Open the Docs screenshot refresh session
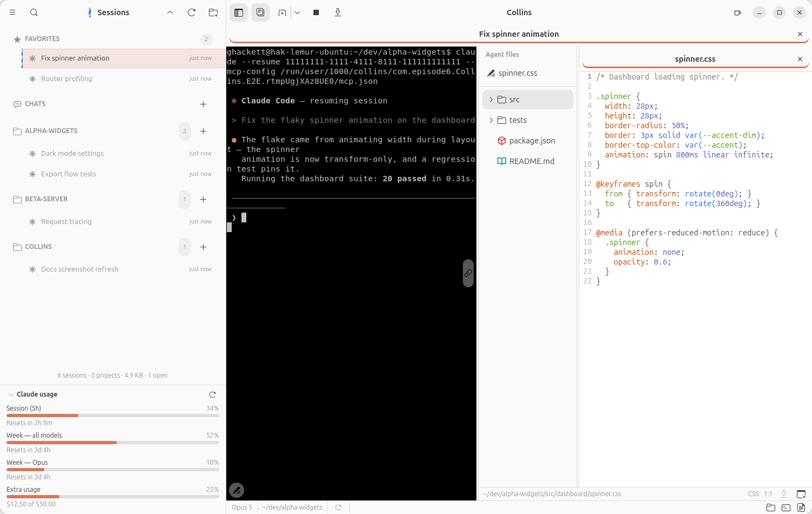This screenshot has width=812, height=514. coord(123,269)
